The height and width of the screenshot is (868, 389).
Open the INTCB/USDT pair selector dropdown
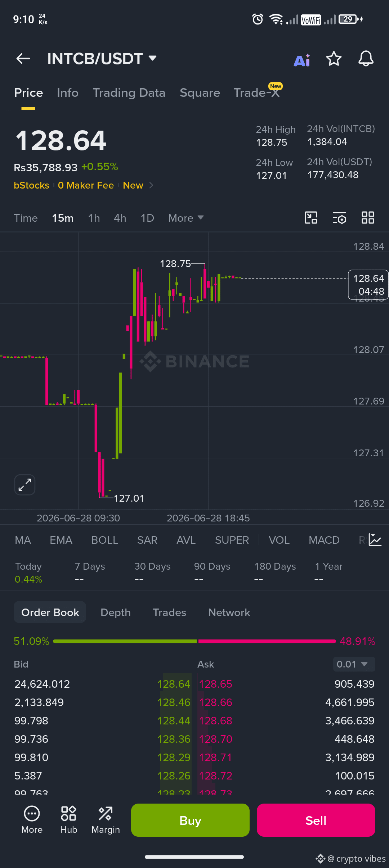click(x=102, y=59)
